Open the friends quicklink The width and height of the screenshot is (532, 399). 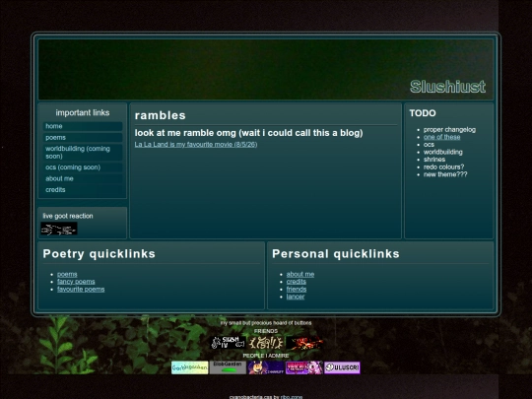297,289
